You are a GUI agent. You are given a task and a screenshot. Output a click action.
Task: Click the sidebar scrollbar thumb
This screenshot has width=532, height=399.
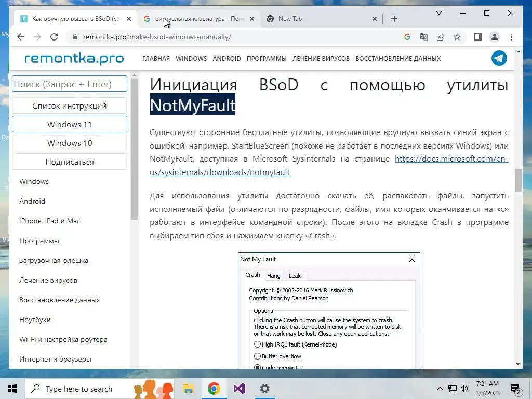pyautogui.click(x=134, y=149)
